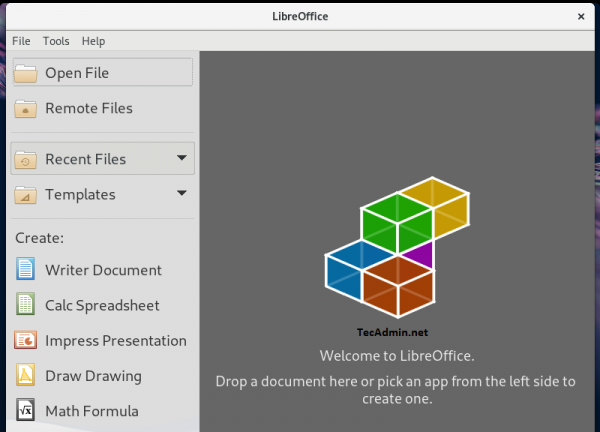Expand the Templates dropdown arrow
This screenshot has height=432, width=600.
tap(181, 193)
